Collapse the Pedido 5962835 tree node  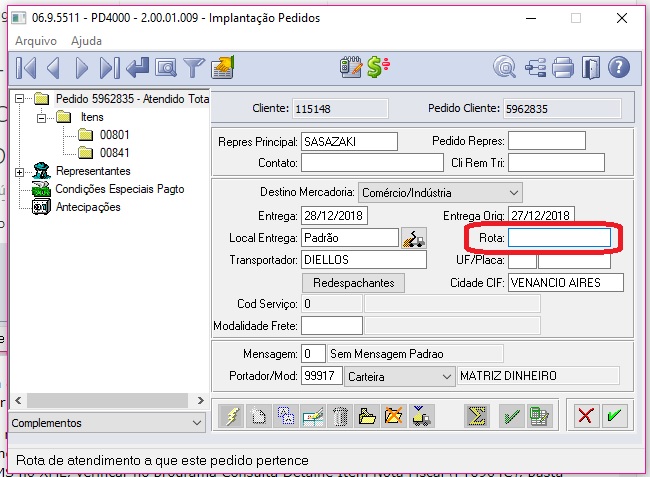tap(19, 99)
